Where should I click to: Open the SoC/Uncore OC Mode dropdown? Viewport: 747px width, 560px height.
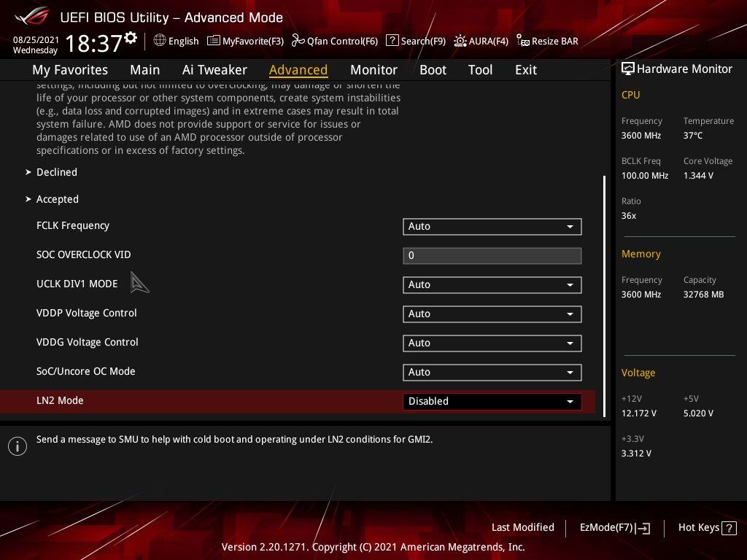pyautogui.click(x=492, y=373)
